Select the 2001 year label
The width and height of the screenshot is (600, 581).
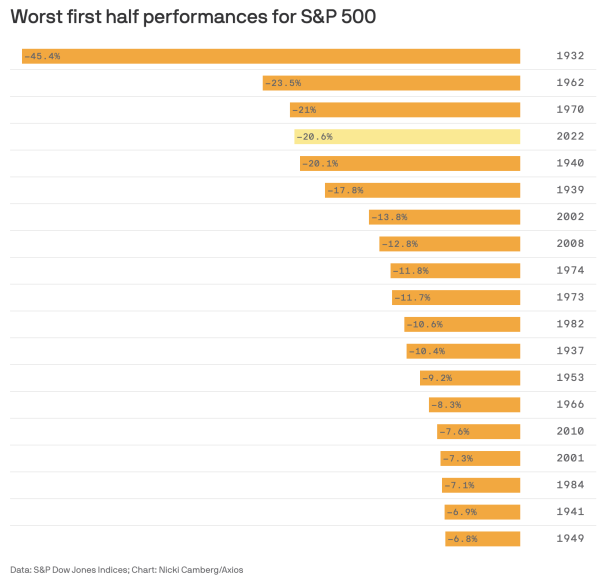[569, 458]
